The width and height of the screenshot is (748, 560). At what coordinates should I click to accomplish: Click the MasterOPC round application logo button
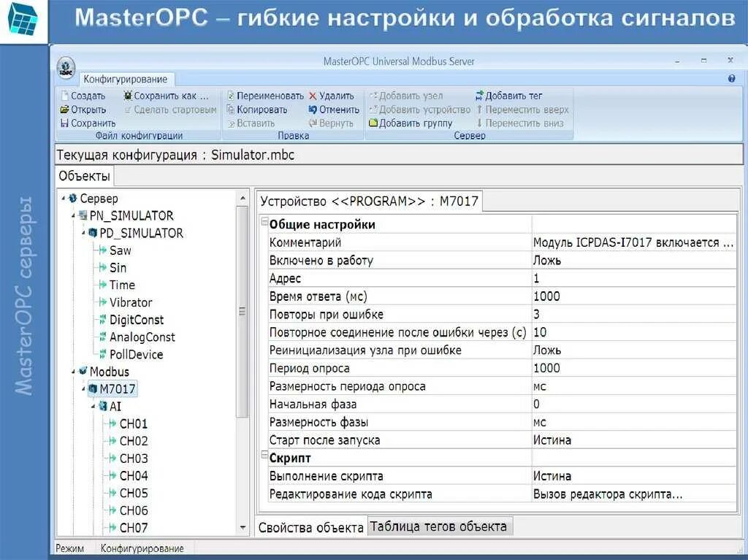(66, 68)
